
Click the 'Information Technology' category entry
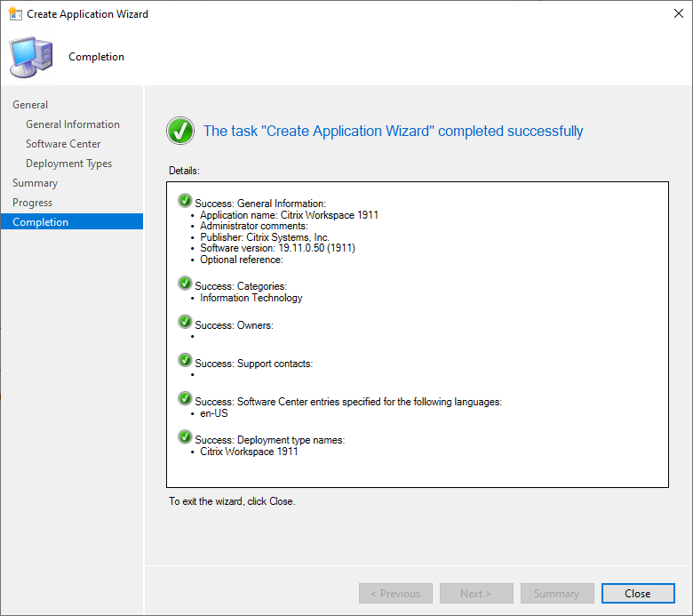pyautogui.click(x=251, y=298)
